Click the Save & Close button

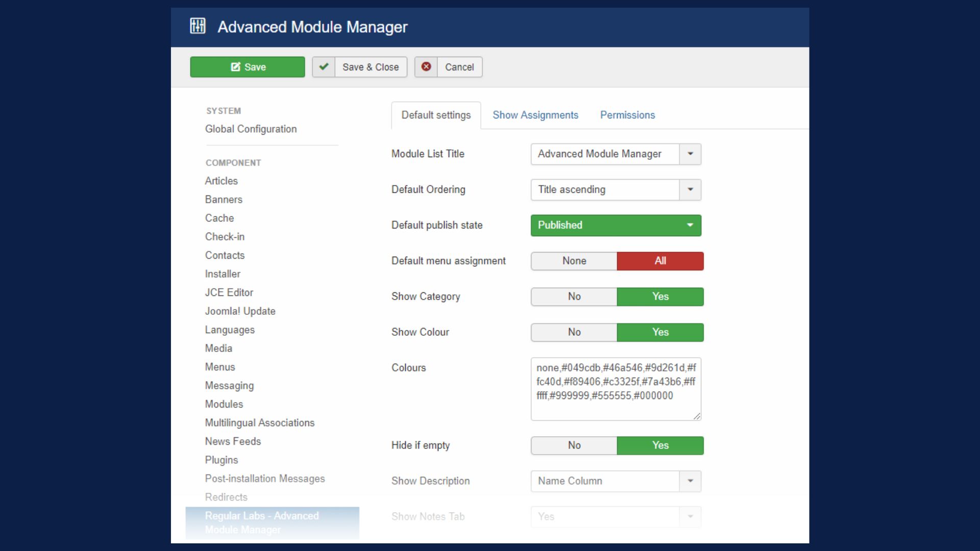pos(360,67)
